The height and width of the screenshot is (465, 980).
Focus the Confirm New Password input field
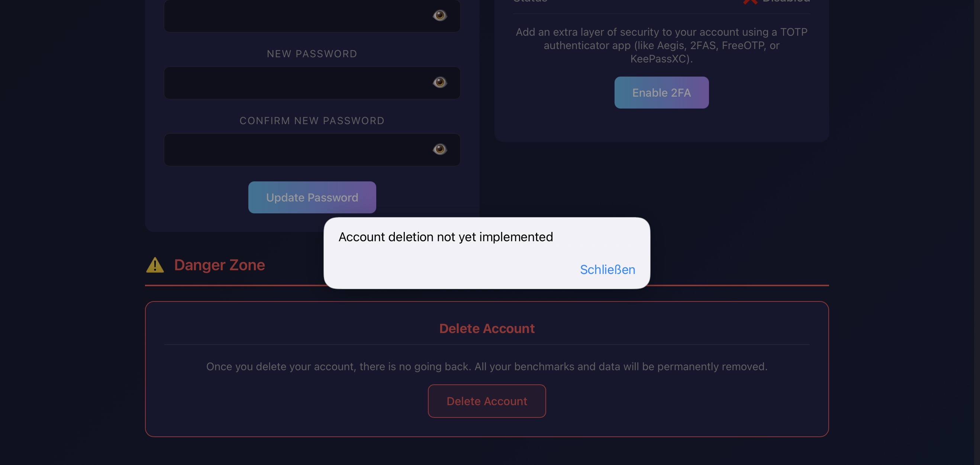297,150
